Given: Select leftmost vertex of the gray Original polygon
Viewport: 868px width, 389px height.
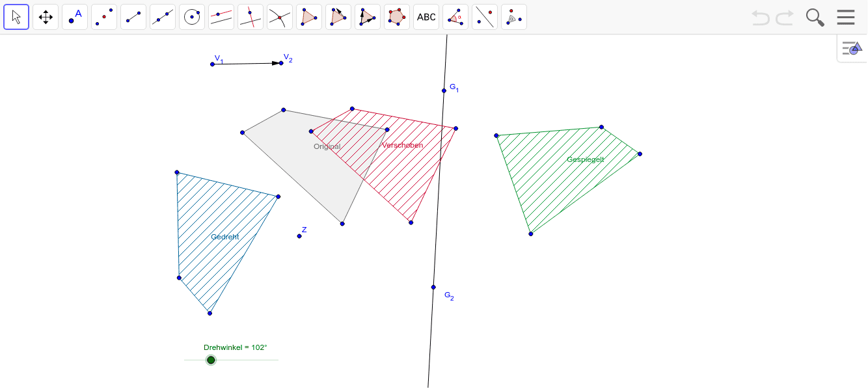Looking at the screenshot, I should (x=243, y=133).
